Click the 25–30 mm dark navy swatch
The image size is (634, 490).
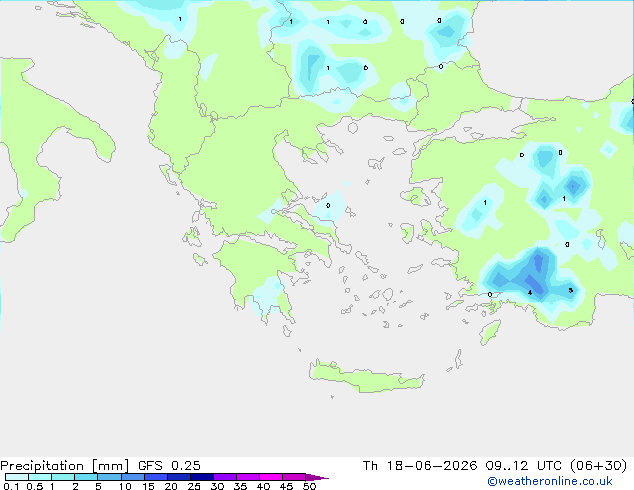(202, 477)
